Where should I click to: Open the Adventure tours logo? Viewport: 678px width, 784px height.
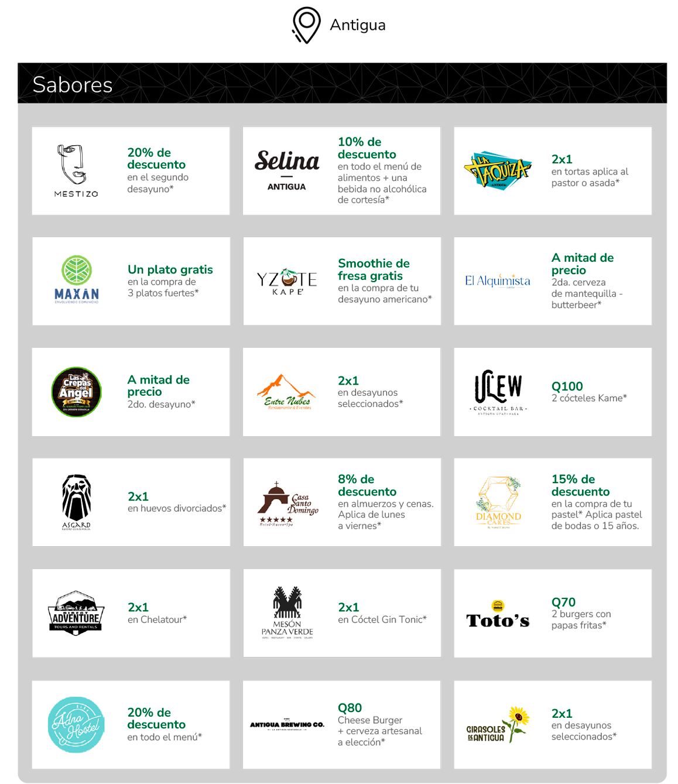click(x=77, y=612)
